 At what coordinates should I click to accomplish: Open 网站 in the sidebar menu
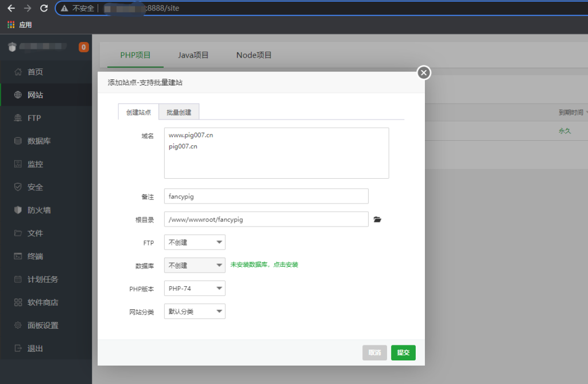[35, 95]
